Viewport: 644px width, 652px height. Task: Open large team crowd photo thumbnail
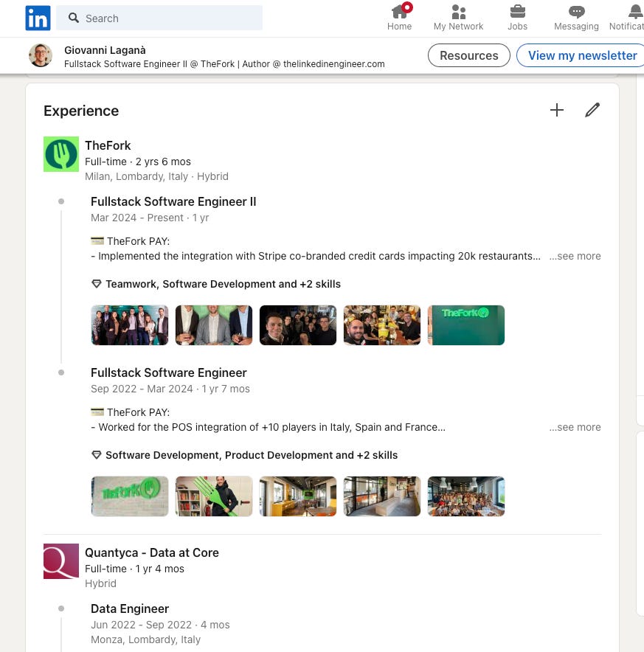466,496
